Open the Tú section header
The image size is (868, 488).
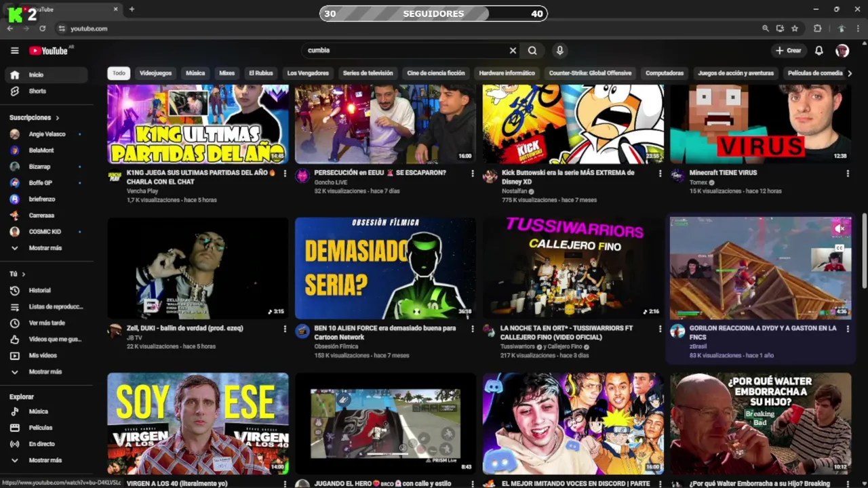(17, 274)
